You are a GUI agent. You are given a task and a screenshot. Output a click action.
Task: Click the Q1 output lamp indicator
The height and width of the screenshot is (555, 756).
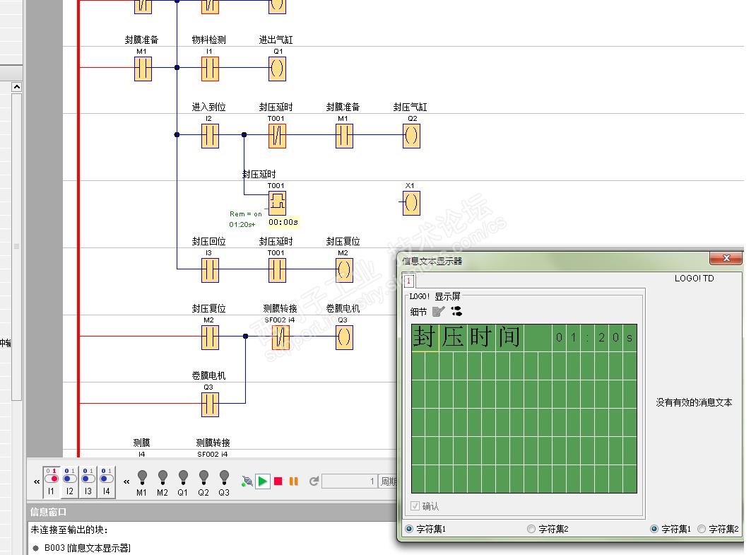tap(183, 477)
